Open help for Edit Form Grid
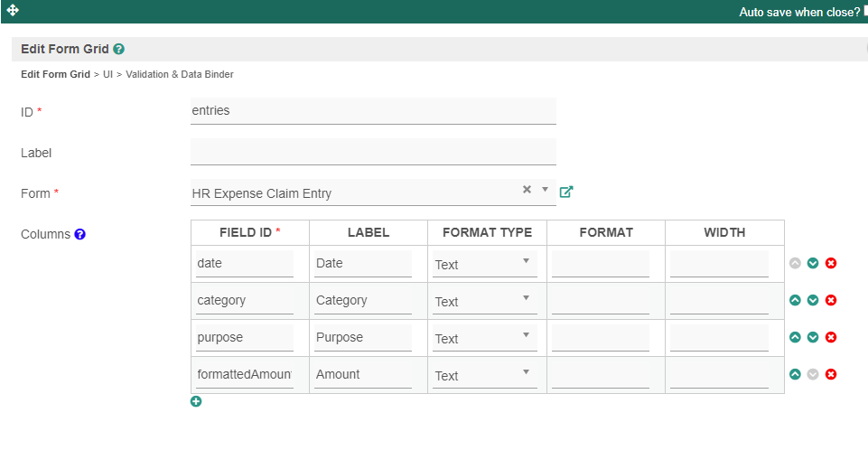 (119, 50)
